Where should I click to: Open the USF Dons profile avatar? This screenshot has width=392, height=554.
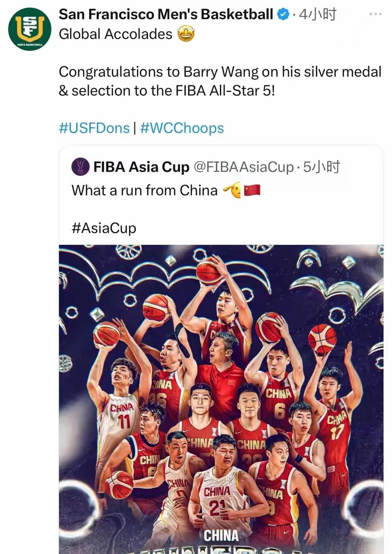pos(30,29)
